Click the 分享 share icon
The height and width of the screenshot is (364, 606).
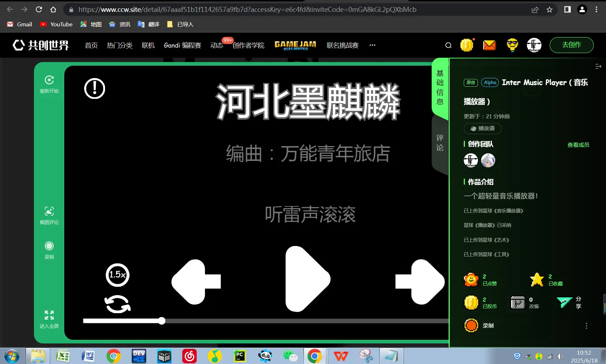click(564, 302)
